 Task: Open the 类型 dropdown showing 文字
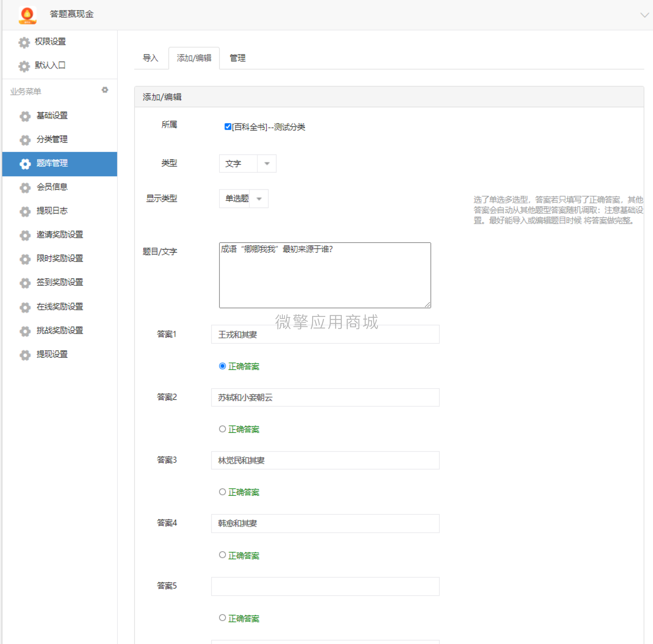[x=247, y=164]
